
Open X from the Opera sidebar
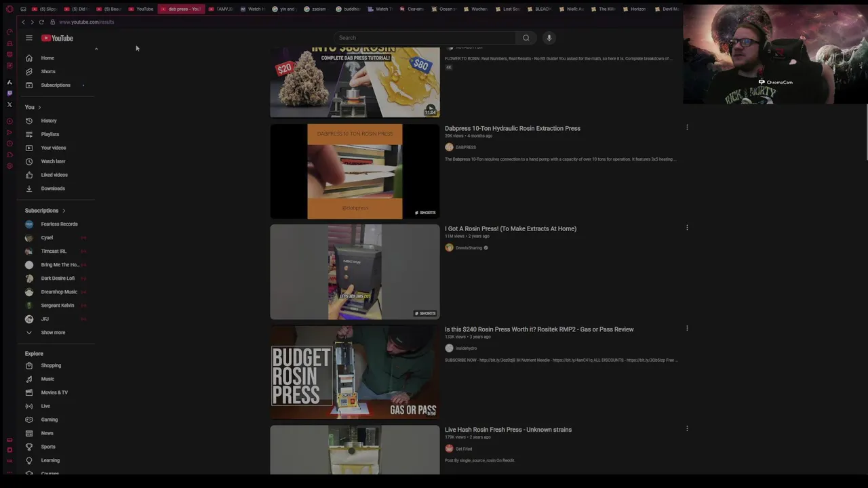click(x=9, y=104)
